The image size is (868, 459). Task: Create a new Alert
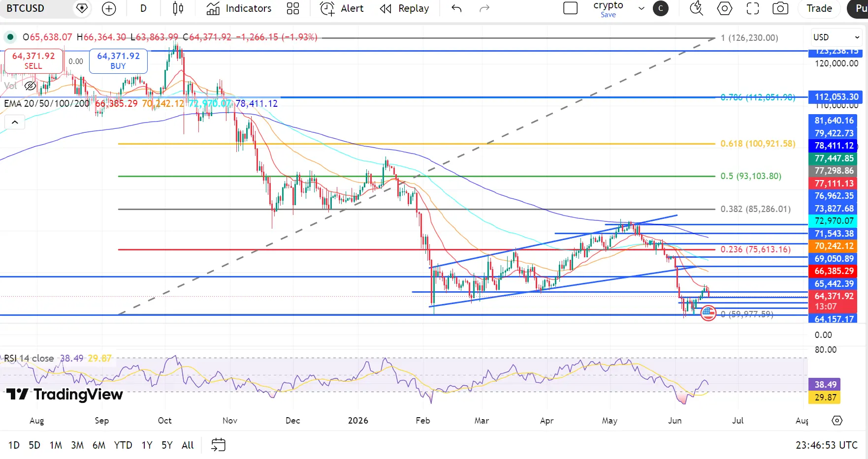342,8
